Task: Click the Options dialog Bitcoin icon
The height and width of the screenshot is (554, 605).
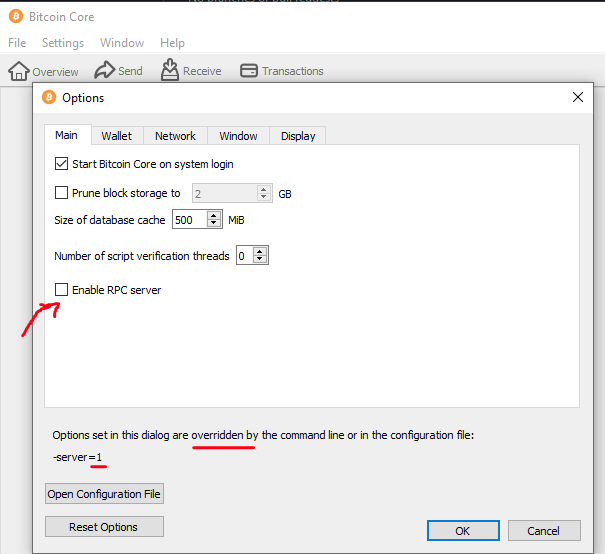Action: [49, 97]
